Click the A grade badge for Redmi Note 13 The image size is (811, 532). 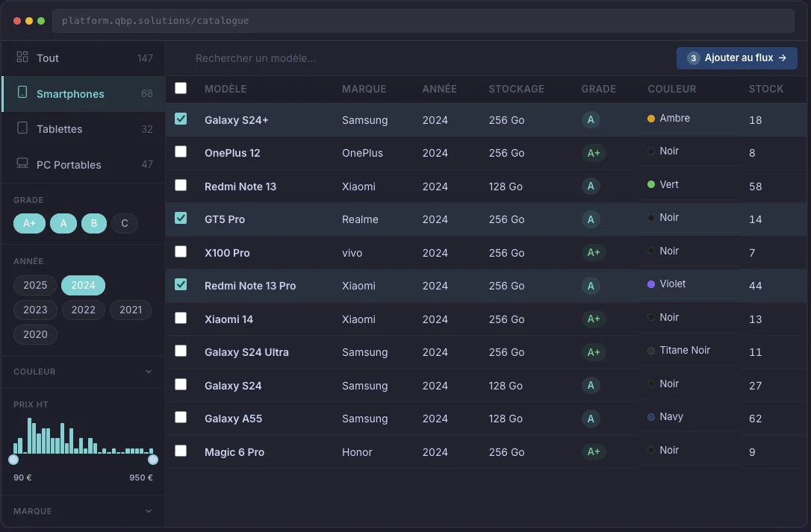pyautogui.click(x=591, y=186)
